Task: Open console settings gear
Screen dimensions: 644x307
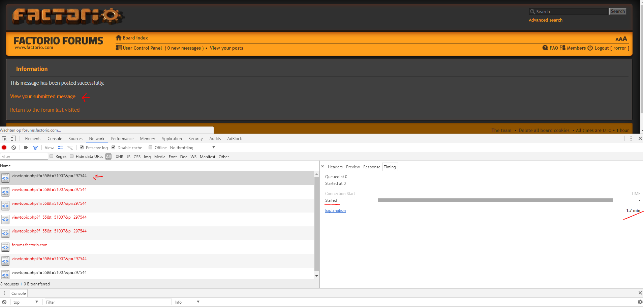Action: (x=640, y=302)
